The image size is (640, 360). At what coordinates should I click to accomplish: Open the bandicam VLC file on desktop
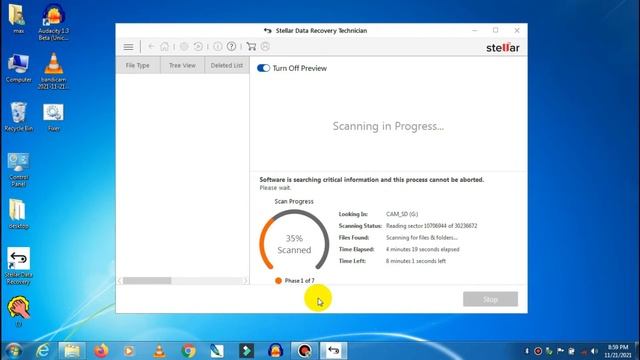tap(53, 71)
